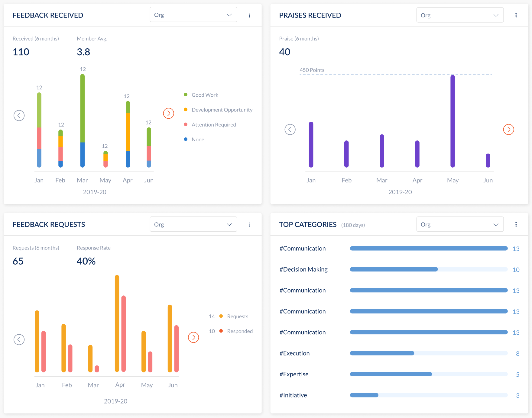Click the next arrow on Praises Received chart
Image resolution: width=532 pixels, height=418 pixels.
coord(508,129)
